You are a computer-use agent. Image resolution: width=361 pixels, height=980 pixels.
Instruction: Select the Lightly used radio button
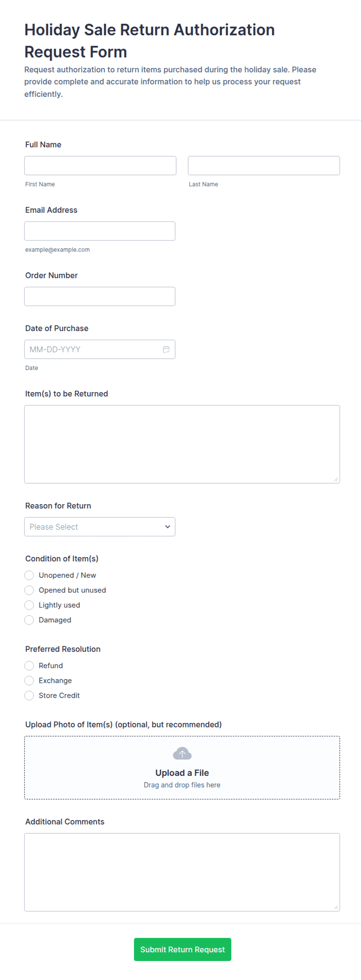29,605
